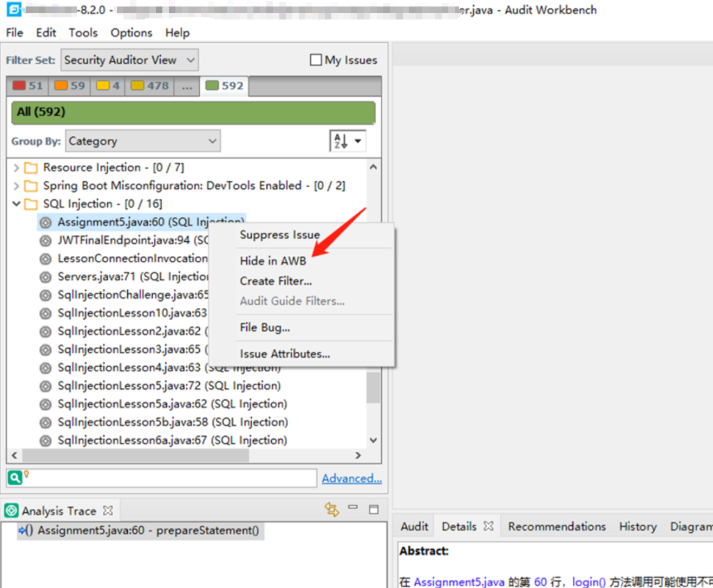The image size is (713, 588).
Task: Select Spring Boot Misconfiguration: DevTools Enabled group
Action: click(194, 186)
